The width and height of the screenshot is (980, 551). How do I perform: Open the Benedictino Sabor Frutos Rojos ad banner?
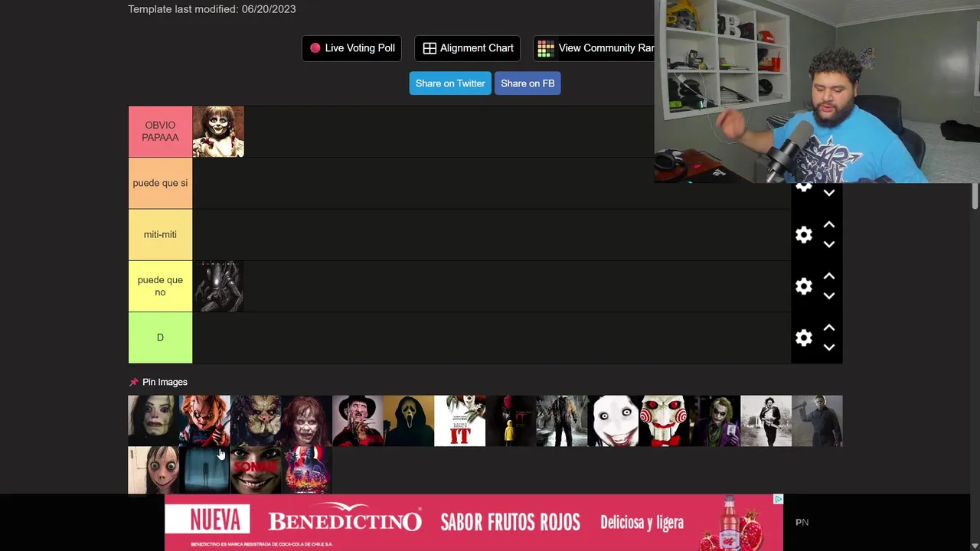pos(474,523)
